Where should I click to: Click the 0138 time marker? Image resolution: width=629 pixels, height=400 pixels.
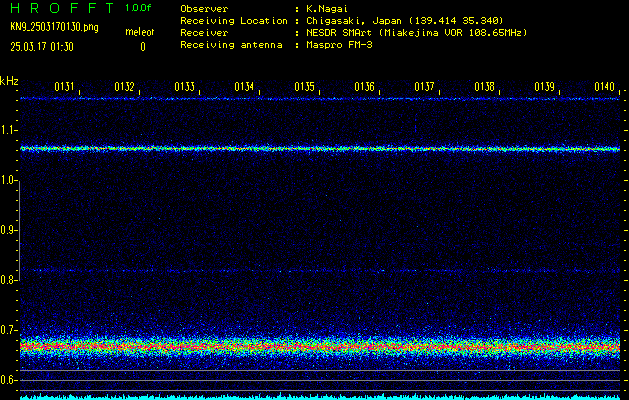[484, 87]
